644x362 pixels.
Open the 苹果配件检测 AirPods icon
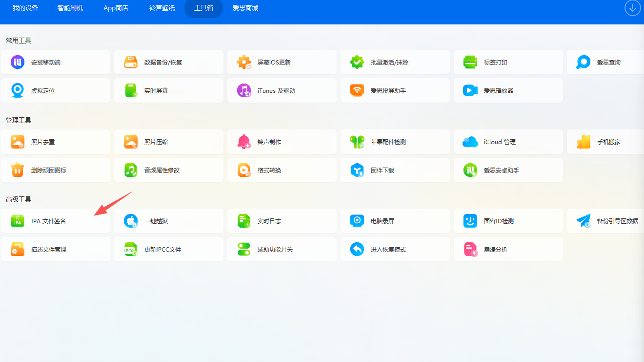tap(357, 142)
